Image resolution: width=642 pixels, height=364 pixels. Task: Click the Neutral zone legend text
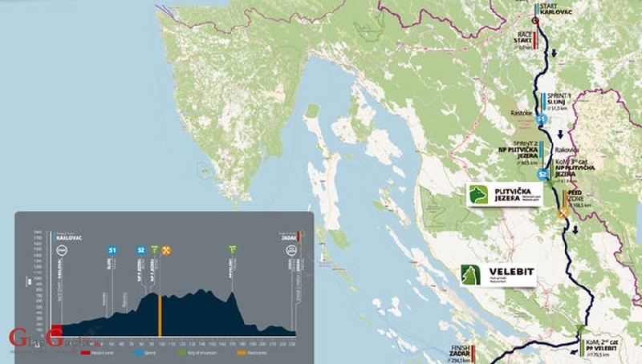click(103, 353)
